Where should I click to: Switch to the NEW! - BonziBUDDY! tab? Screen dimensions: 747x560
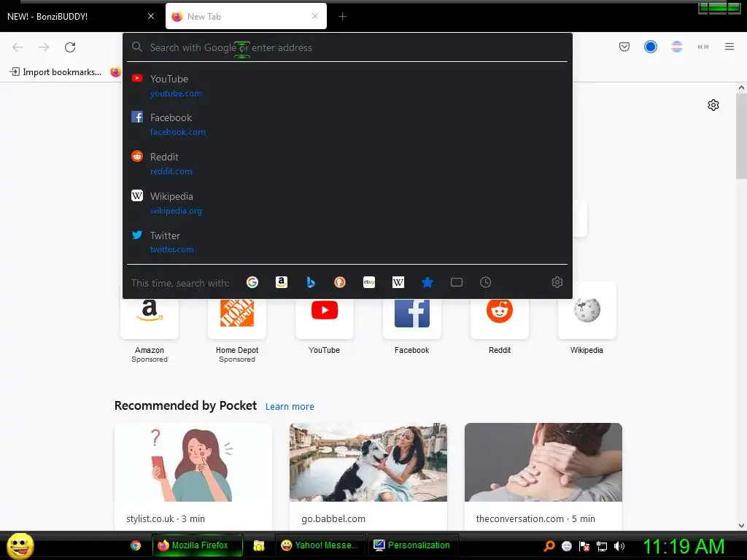coord(80,16)
